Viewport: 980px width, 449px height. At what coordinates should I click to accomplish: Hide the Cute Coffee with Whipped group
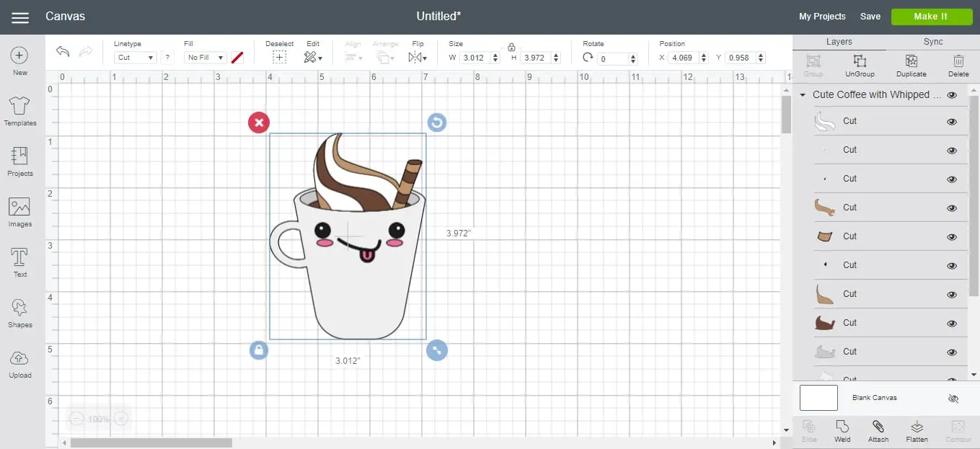coord(952,94)
